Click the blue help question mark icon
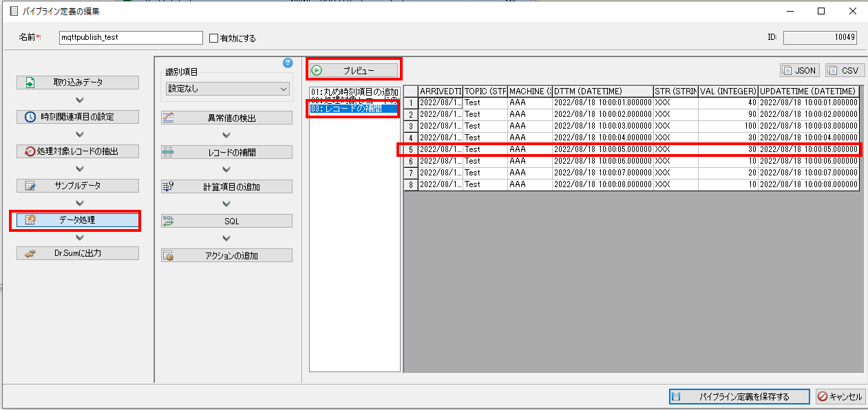Screen dimensions: 868x410 (288, 63)
